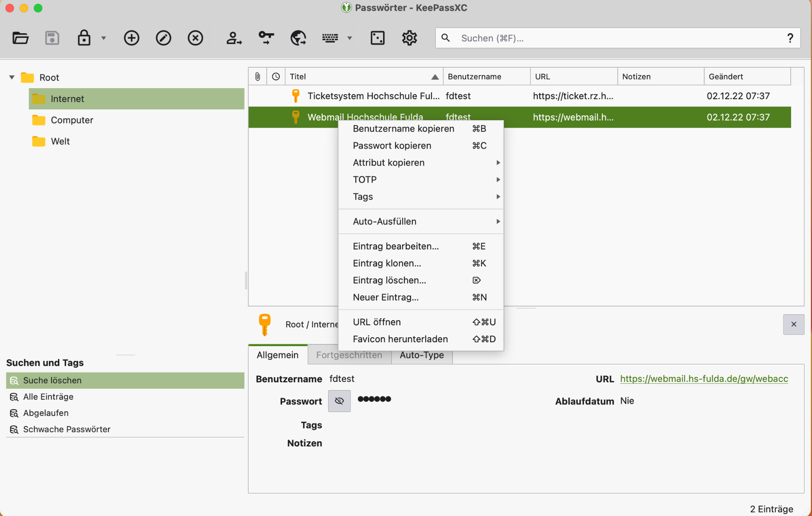This screenshot has width=812, height=516.
Task: Open the password generator dice icon
Action: point(377,38)
